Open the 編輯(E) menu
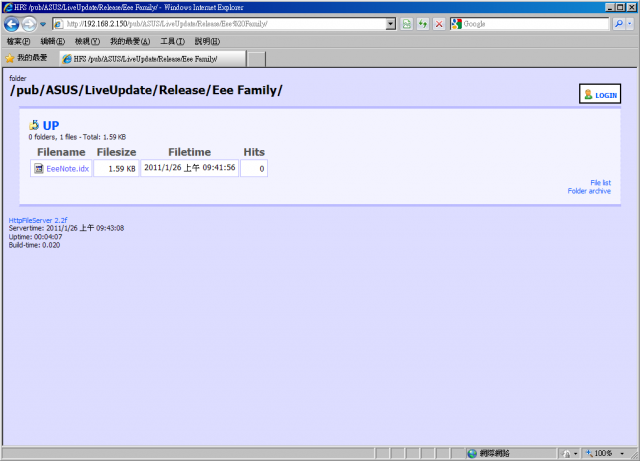The image size is (640, 461). coord(53,41)
